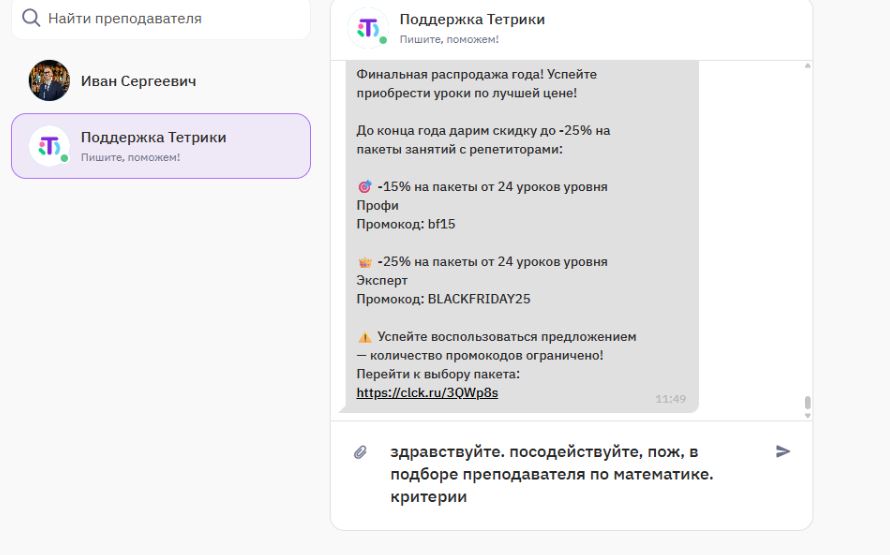The height and width of the screenshot is (555, 890).
Task: Click the chat scrollbar up arrow
Action: tap(807, 66)
